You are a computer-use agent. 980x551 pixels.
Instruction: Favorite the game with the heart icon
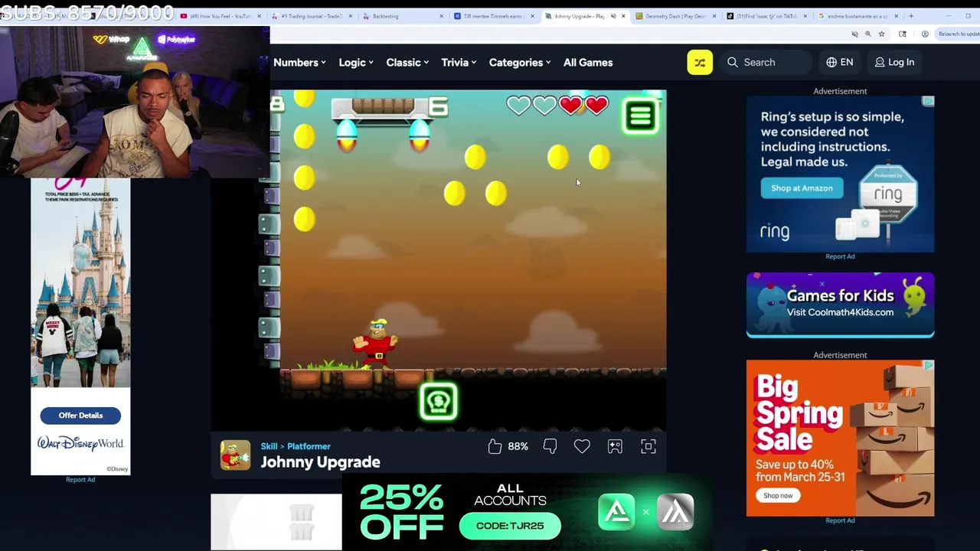pyautogui.click(x=582, y=446)
